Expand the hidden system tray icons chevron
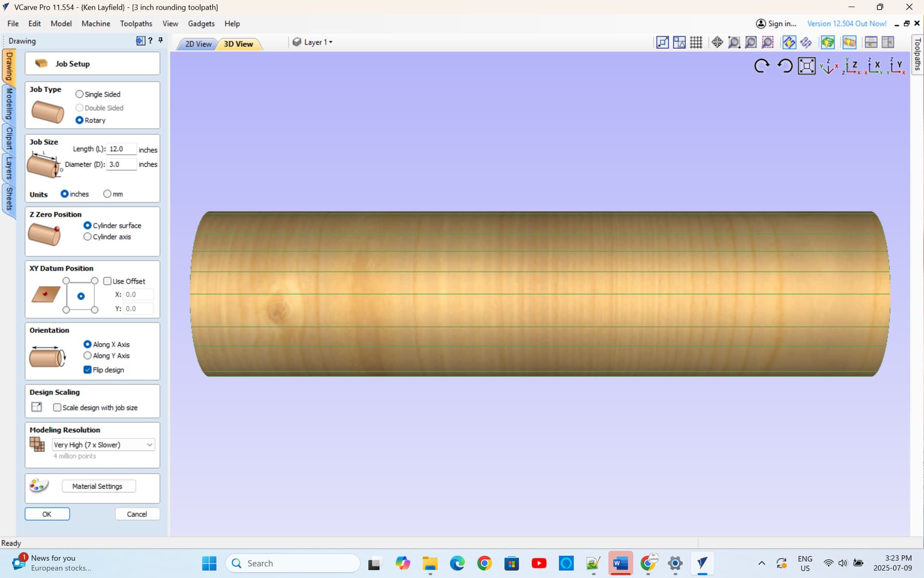924x578 pixels. coord(761,563)
